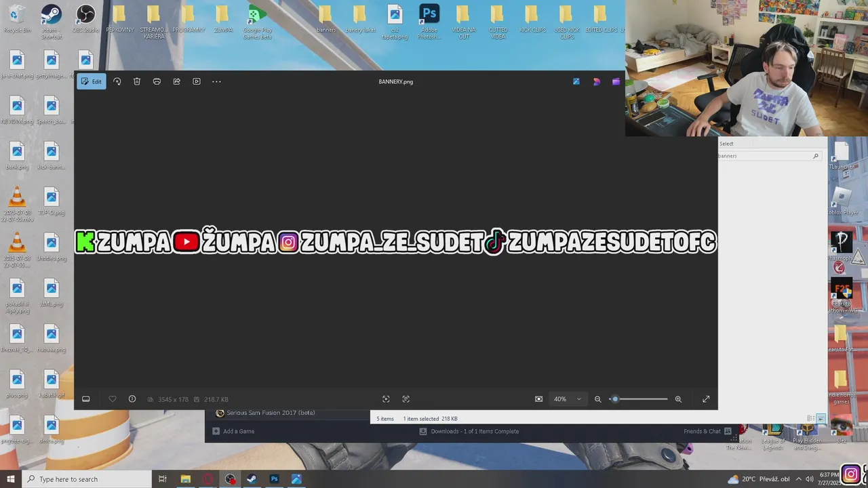Click the taskbar search box

[x=87, y=479]
